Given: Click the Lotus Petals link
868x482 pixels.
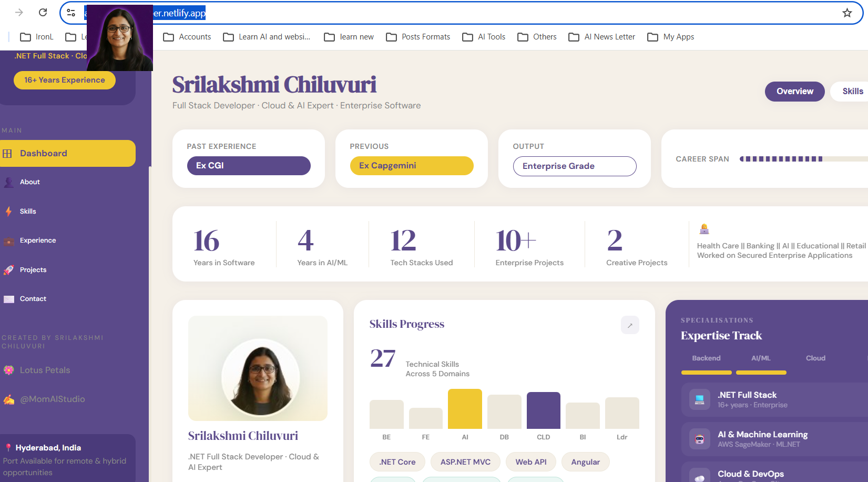Looking at the screenshot, I should [x=45, y=370].
